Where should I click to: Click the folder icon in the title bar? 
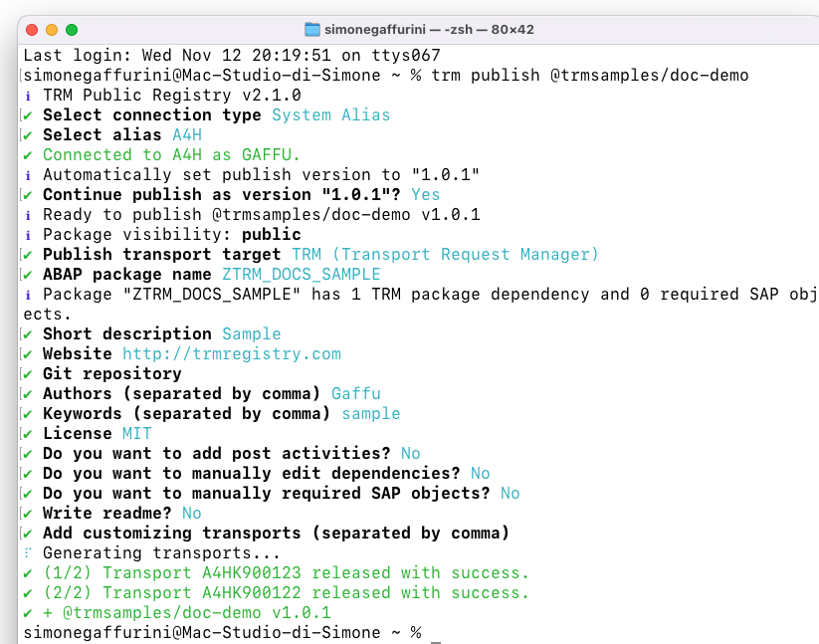(311, 30)
